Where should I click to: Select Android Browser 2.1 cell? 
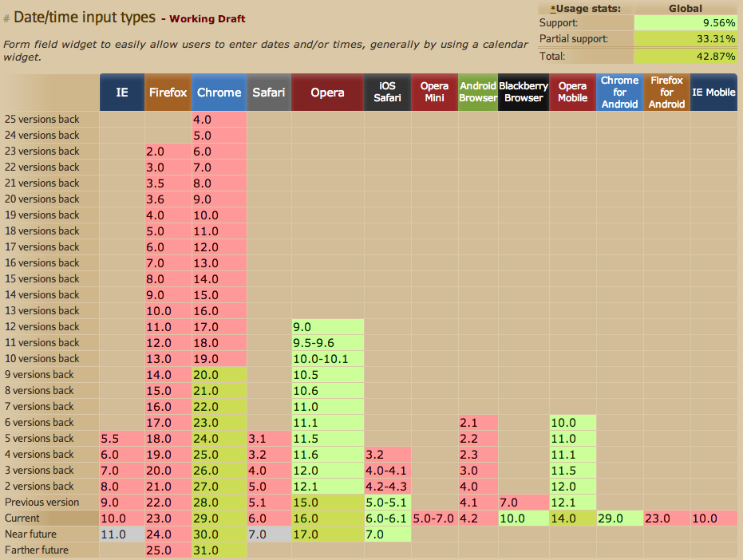pyautogui.click(x=478, y=423)
